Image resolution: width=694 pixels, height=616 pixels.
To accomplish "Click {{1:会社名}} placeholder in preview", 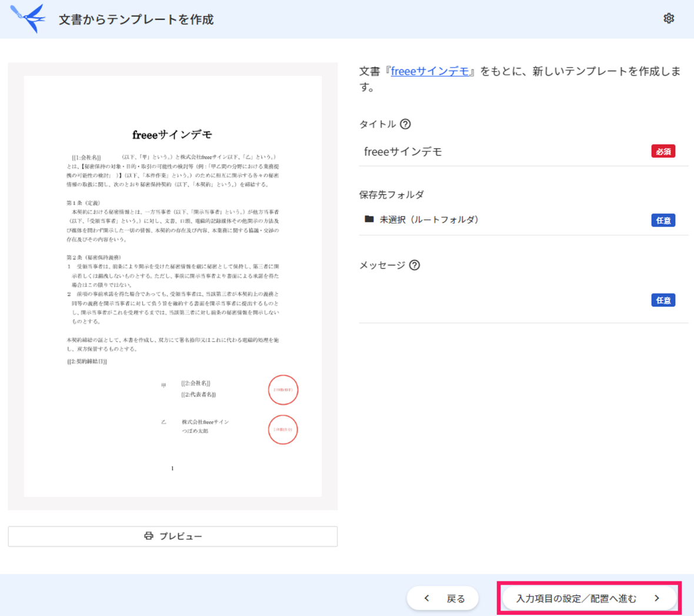I will 86,157.
